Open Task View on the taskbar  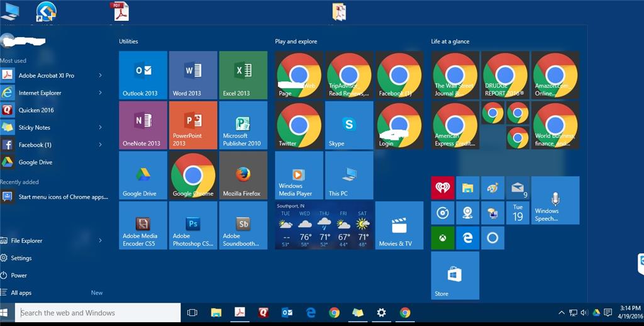coord(192,313)
